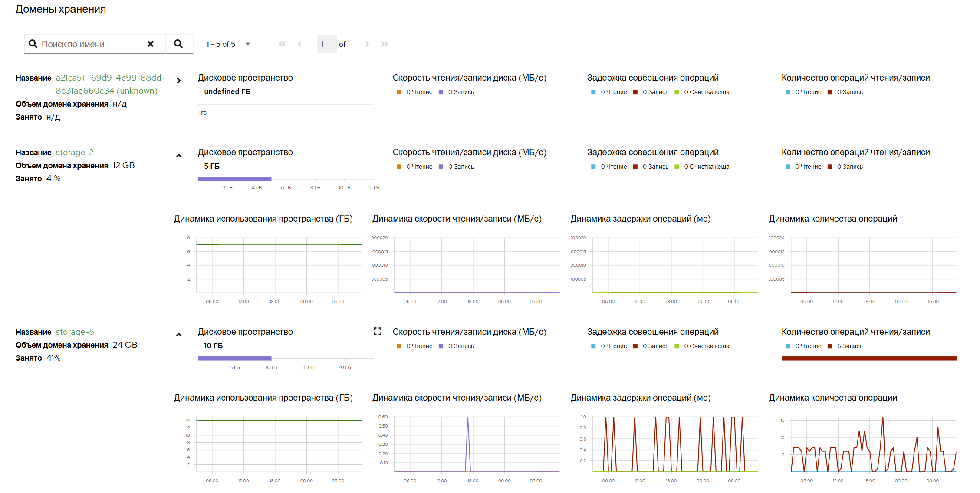Go to the next page
Screen dimensions: 980x493
coord(367,44)
